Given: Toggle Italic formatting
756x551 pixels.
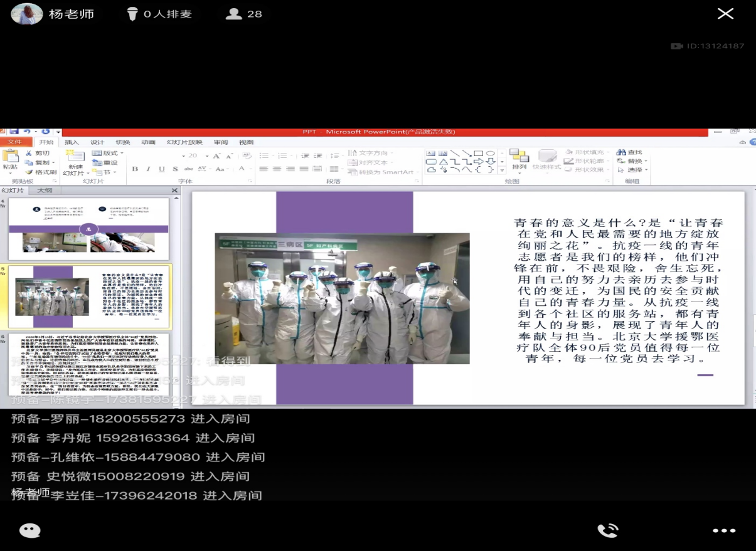Looking at the screenshot, I should tap(148, 169).
